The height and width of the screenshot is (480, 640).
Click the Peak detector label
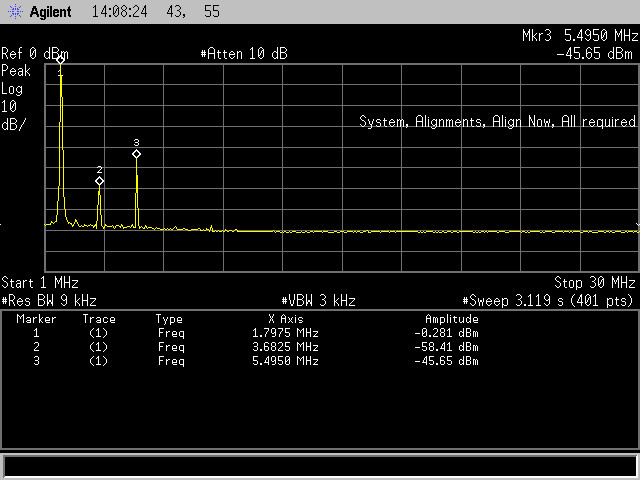pos(16,71)
